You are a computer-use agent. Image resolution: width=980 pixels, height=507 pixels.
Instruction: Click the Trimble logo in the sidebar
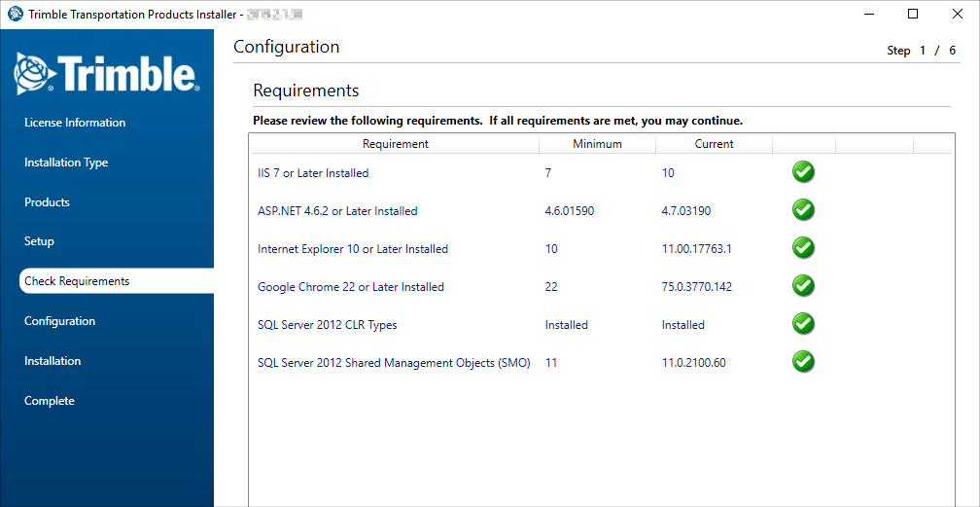point(107,74)
